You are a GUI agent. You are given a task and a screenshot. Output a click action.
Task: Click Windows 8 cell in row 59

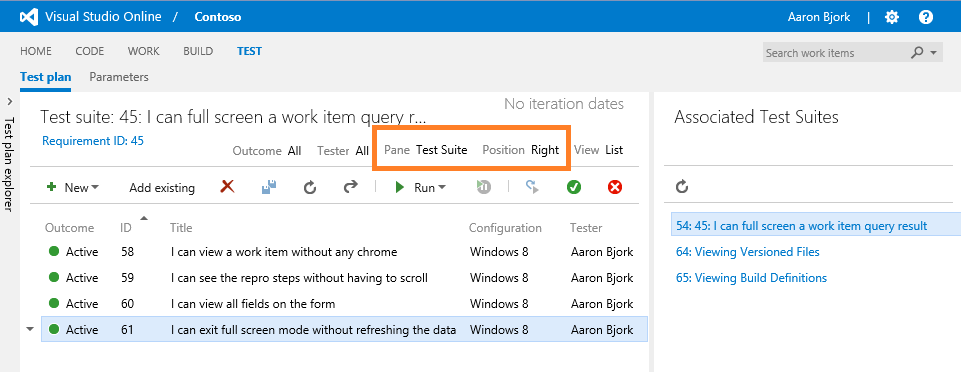pyautogui.click(x=499, y=278)
